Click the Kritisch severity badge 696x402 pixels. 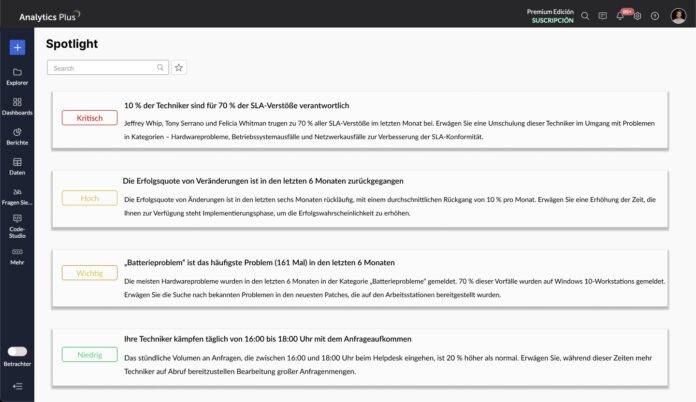90,118
